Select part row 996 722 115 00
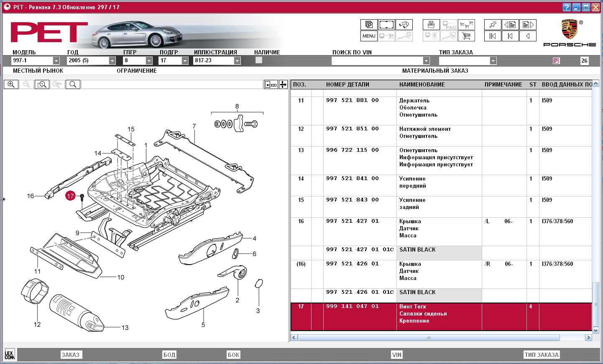The image size is (603, 364). [441, 160]
